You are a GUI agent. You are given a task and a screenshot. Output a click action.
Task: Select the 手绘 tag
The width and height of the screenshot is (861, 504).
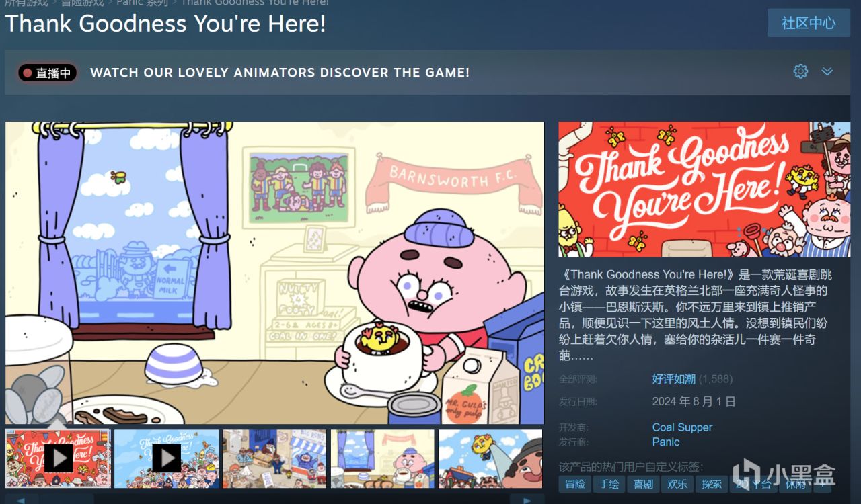pos(609,484)
